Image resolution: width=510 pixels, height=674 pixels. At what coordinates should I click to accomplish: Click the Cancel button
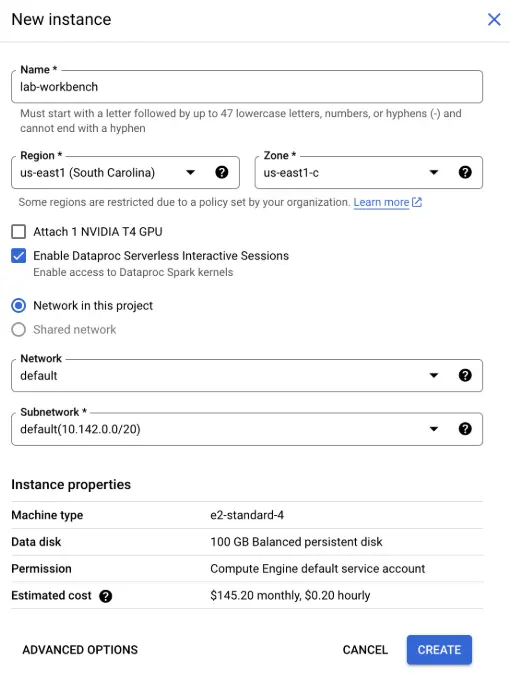click(365, 649)
